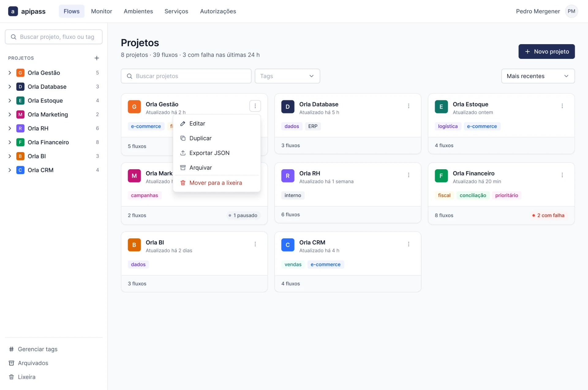Switch to the Ambientes tab

[138, 11]
